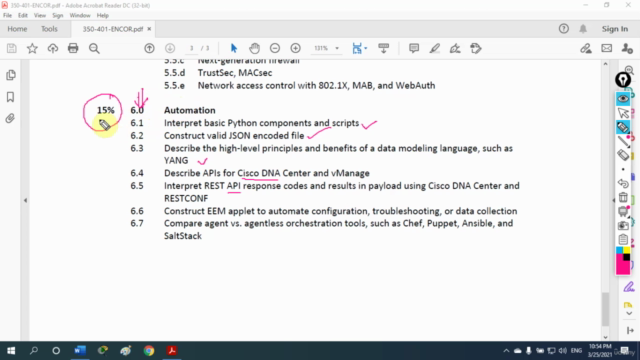Screen dimensions: 640x360
Task: Print the document
Action: click(73, 49)
